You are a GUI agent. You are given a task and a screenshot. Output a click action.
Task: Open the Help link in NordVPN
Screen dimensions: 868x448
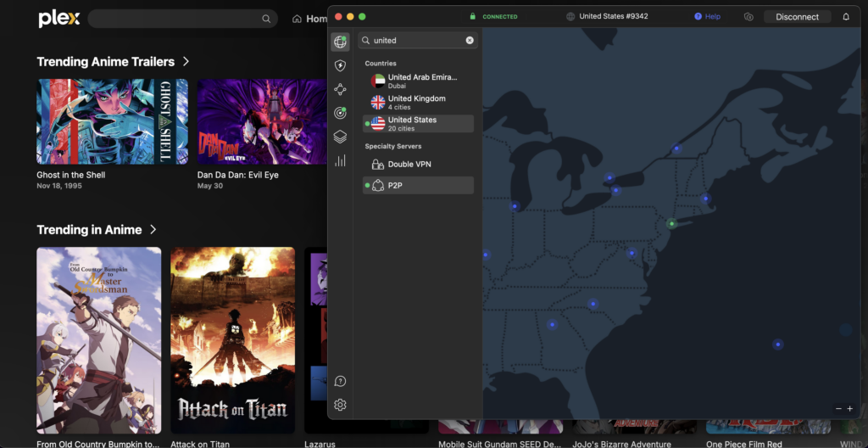coord(708,17)
